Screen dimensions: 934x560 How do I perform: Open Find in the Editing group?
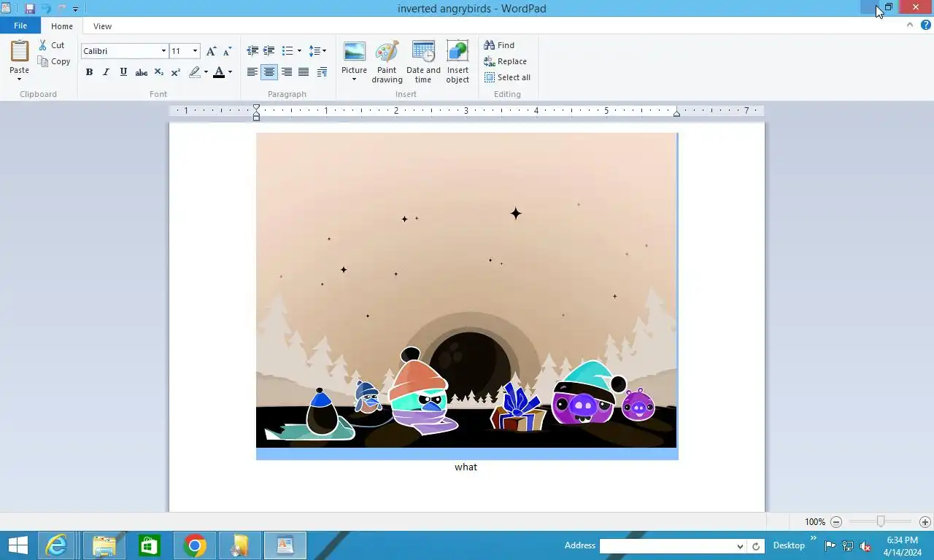[x=499, y=45]
